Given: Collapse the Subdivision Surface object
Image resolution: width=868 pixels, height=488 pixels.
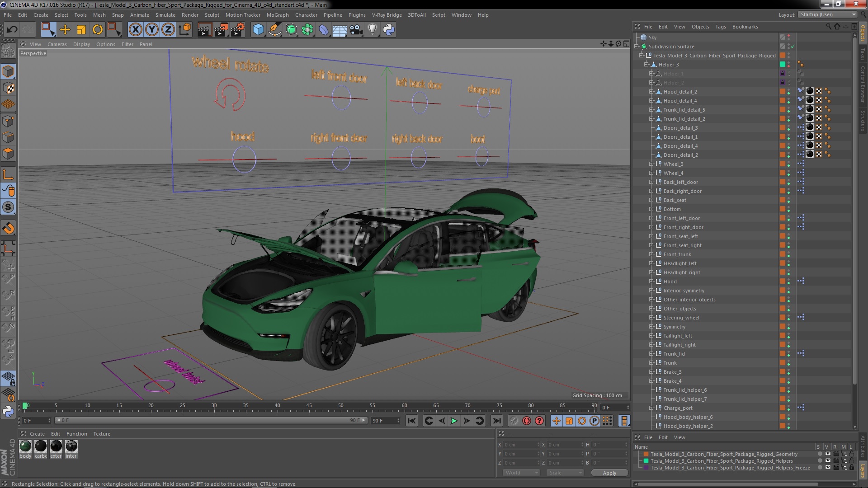Looking at the screenshot, I should (637, 47).
